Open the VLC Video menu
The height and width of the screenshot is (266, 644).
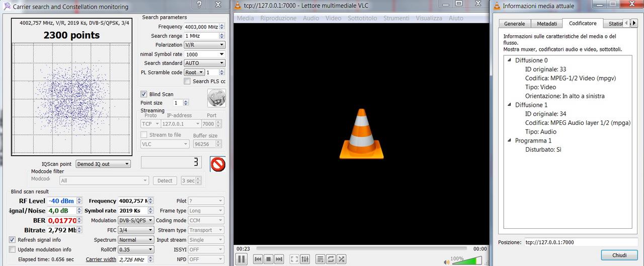click(x=333, y=18)
